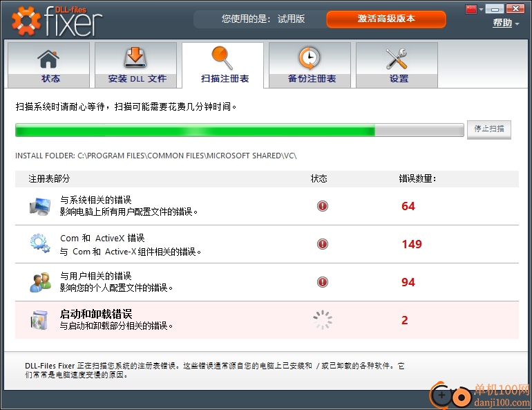Click the 停止扫描 button
The image size is (532, 410).
click(489, 129)
